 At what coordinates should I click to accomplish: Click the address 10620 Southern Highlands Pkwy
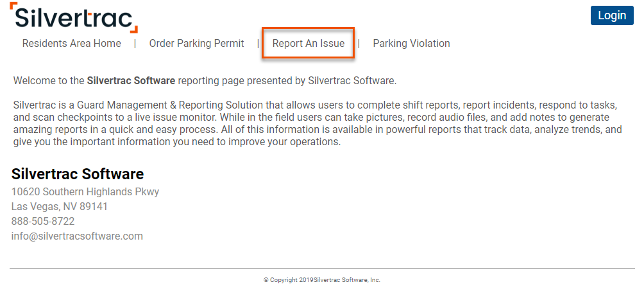pyautogui.click(x=85, y=192)
